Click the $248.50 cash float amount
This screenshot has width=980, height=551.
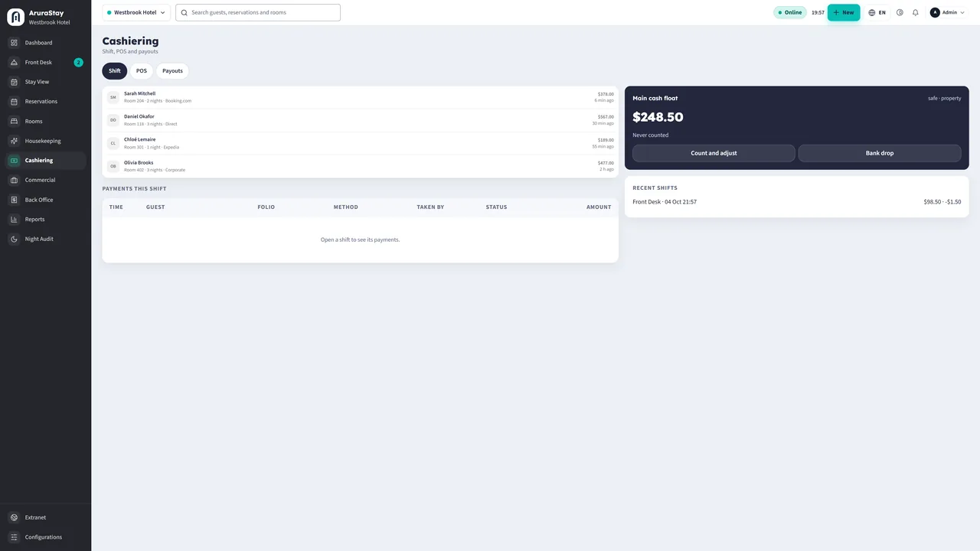(658, 117)
